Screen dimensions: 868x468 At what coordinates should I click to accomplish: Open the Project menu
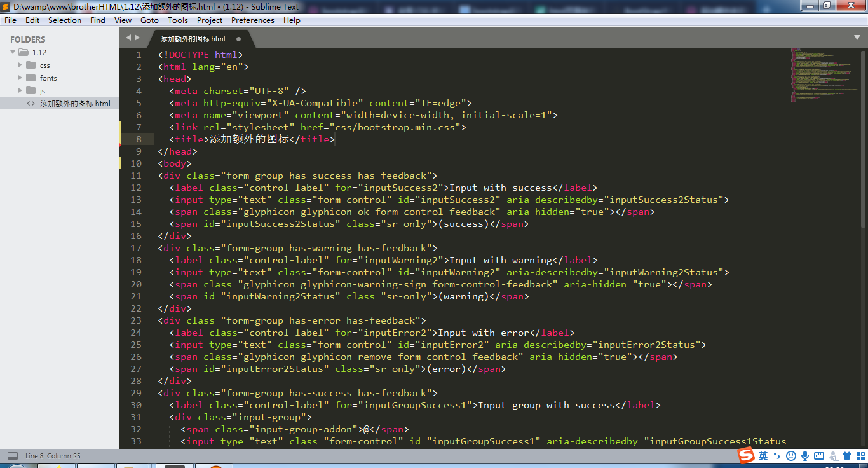click(x=210, y=20)
